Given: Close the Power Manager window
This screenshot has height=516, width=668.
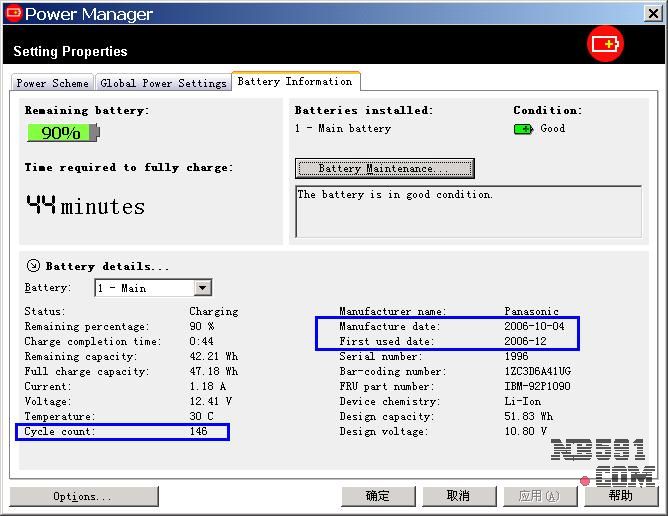Looking at the screenshot, I should pyautogui.click(x=650, y=13).
